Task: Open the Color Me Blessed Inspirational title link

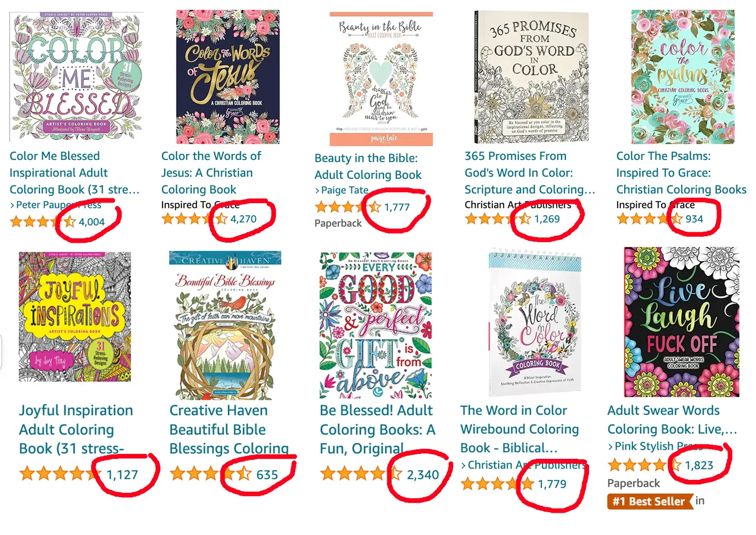Action: click(x=75, y=173)
